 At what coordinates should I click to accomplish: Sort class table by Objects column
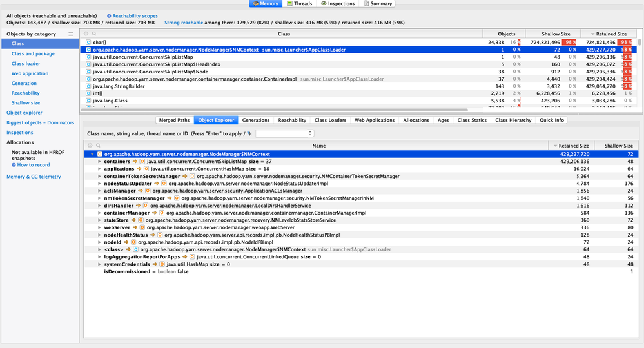pos(504,34)
